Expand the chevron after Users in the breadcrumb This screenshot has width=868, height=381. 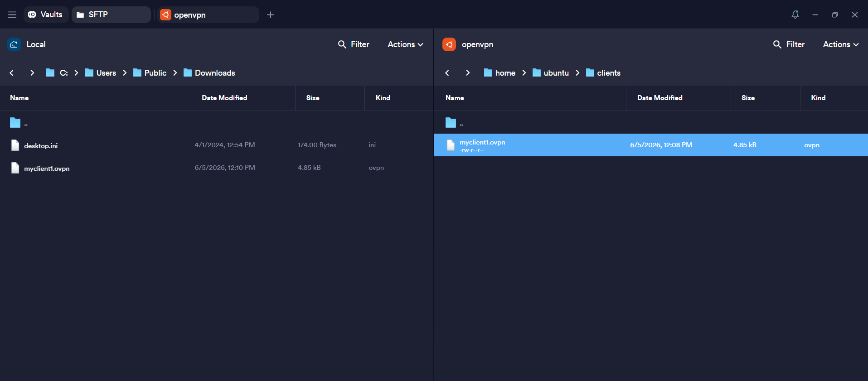pyautogui.click(x=125, y=73)
